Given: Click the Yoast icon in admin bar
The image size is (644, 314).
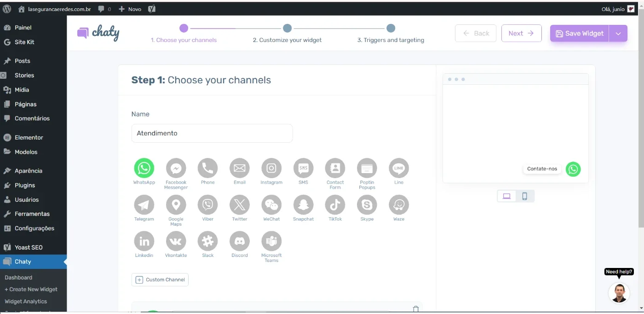Looking at the screenshot, I should [x=152, y=9].
